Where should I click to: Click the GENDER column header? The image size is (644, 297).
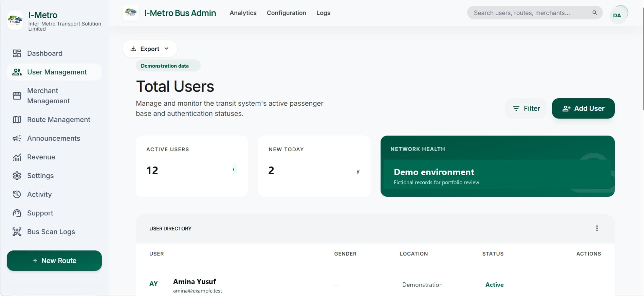(345, 254)
